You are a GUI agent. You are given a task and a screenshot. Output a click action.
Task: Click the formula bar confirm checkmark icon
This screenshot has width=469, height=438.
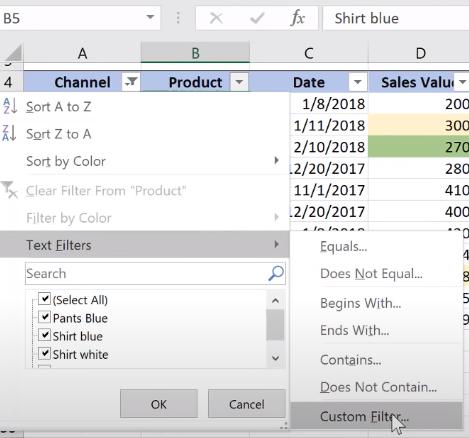tap(257, 18)
